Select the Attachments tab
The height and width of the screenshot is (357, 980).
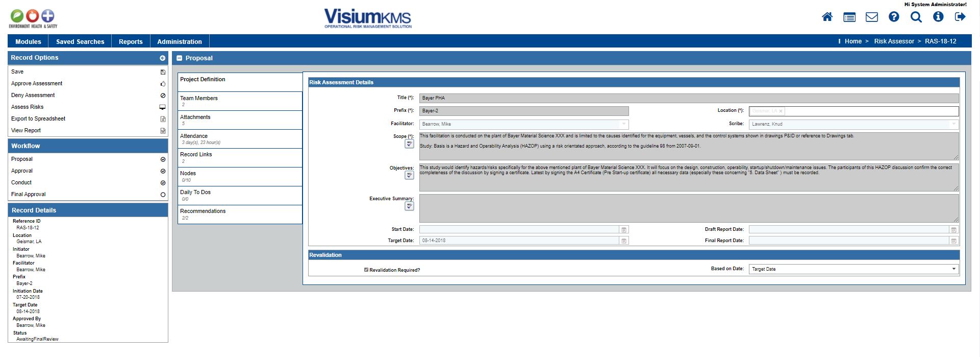[x=240, y=120]
